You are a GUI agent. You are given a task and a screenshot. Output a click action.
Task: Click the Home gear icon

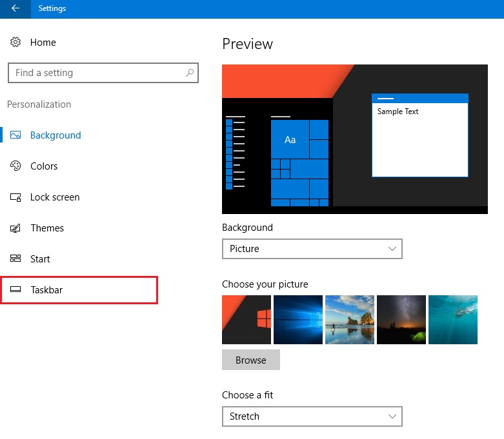pos(15,43)
